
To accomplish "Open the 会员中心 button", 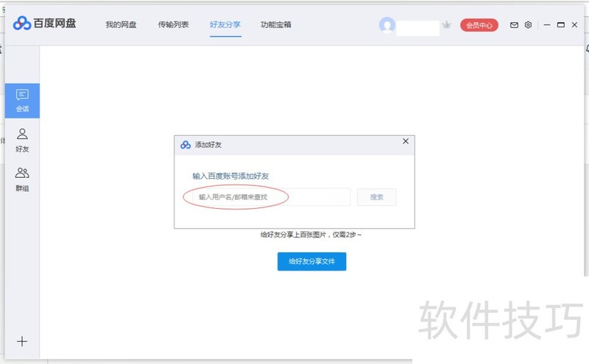I will pos(479,25).
